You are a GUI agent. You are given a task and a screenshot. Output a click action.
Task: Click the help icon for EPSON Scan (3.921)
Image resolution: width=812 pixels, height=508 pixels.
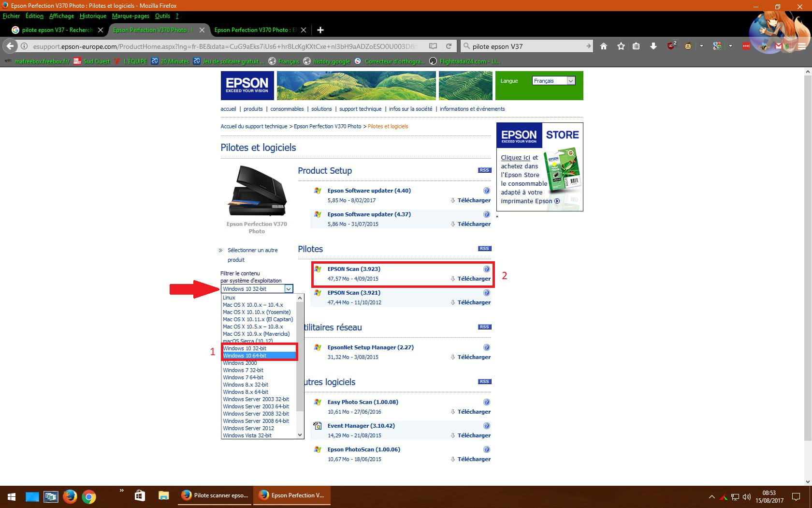pyautogui.click(x=487, y=293)
